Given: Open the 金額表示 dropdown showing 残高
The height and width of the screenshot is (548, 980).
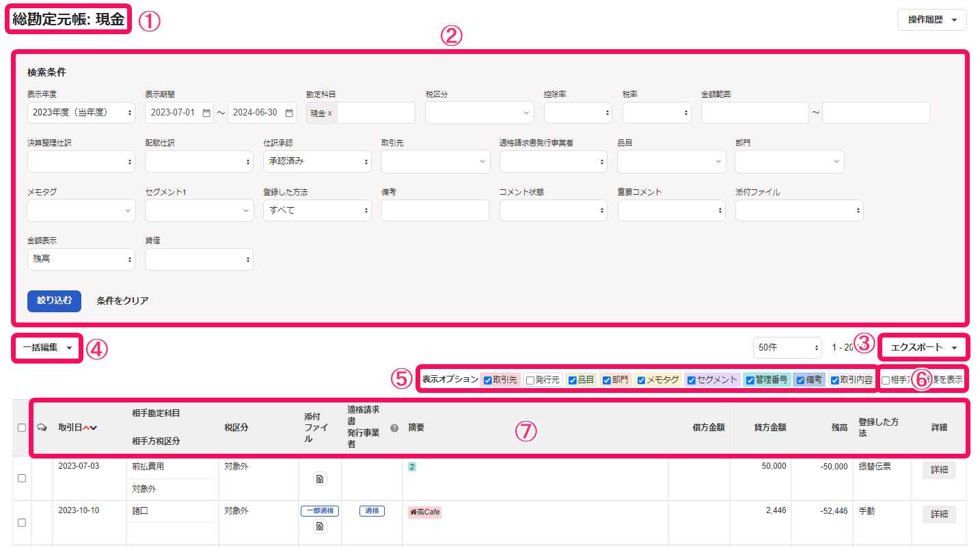Looking at the screenshot, I should [81, 260].
